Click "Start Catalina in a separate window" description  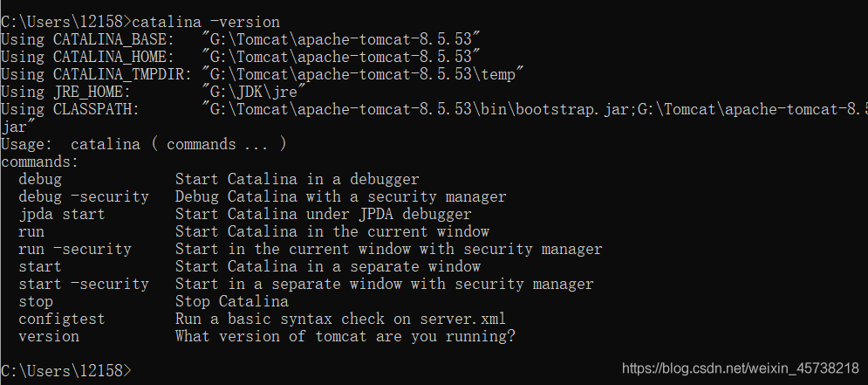tap(327, 266)
